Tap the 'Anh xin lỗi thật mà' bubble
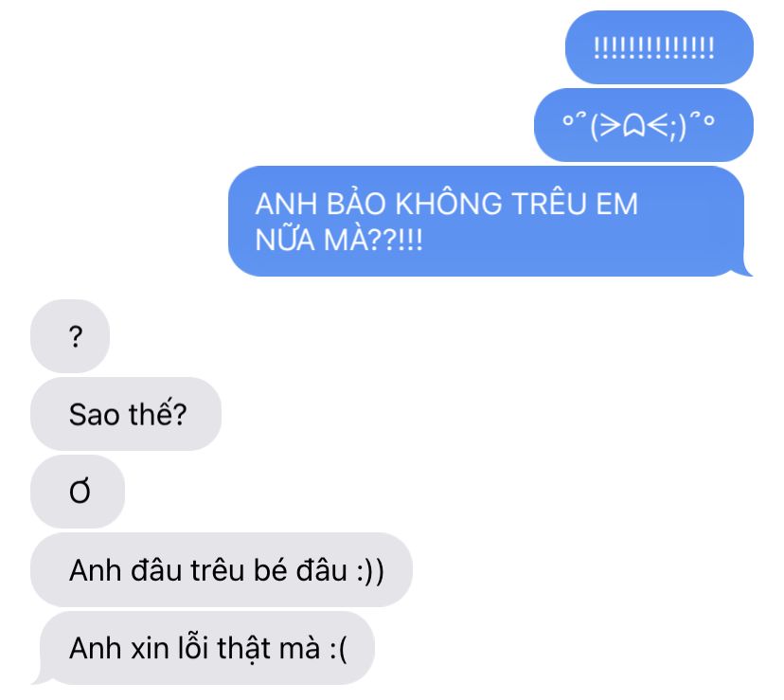784x700 pixels. (x=206, y=648)
